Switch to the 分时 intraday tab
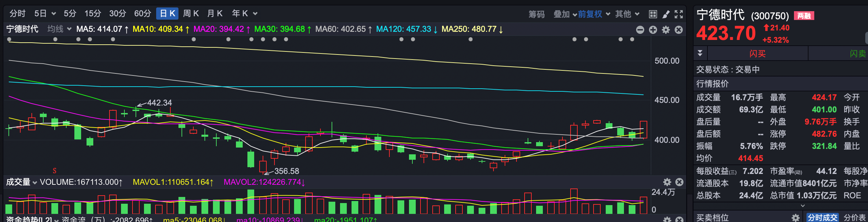 (x=18, y=14)
